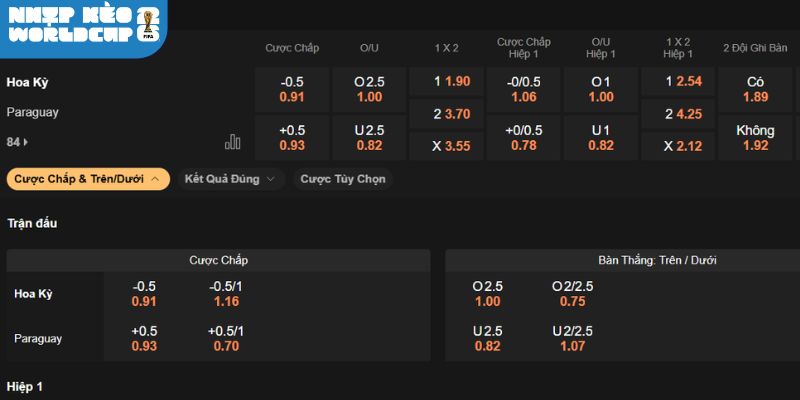Screen dimensions: 800x400
Task: Switch to the Cược Tùy Chọn tab
Action: (344, 179)
